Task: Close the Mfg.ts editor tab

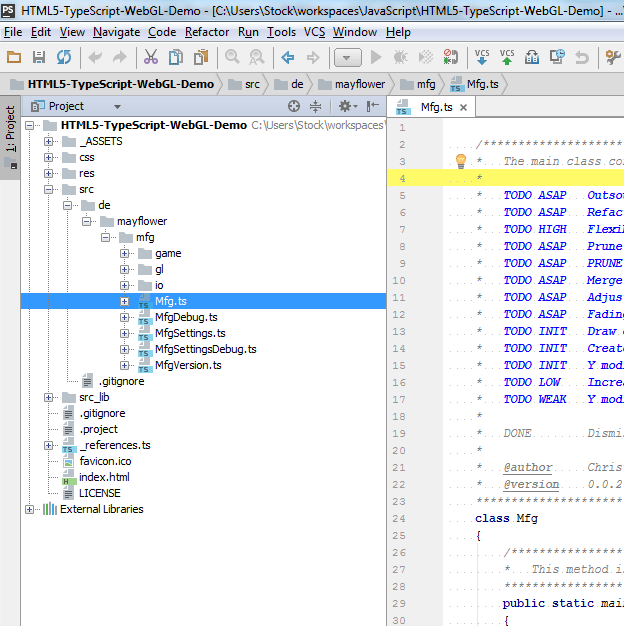Action: point(463,107)
